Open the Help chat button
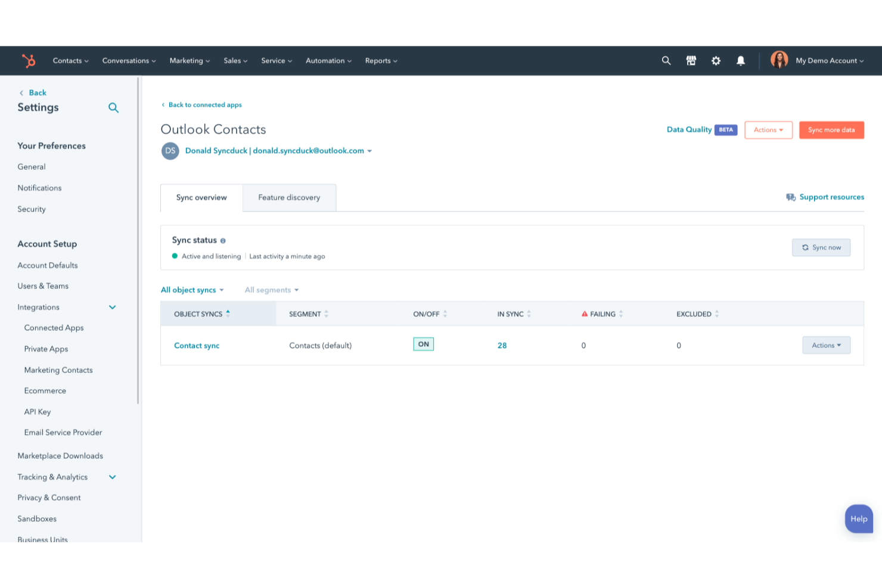882x588 pixels. click(x=859, y=519)
